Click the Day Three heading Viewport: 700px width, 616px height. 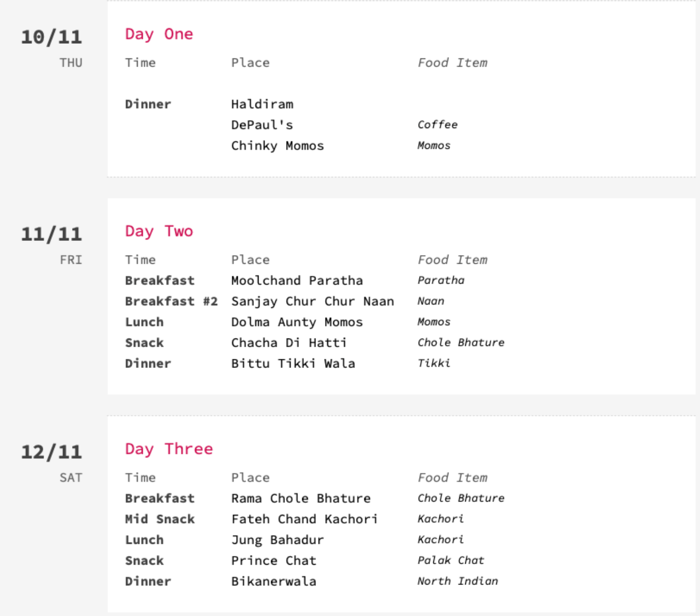[x=169, y=449]
